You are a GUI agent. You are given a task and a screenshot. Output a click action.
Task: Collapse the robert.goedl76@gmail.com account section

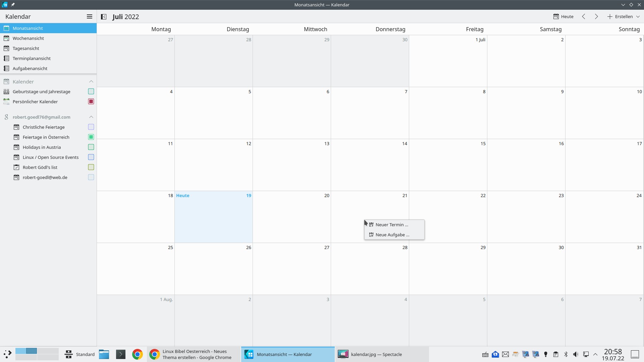(x=91, y=117)
